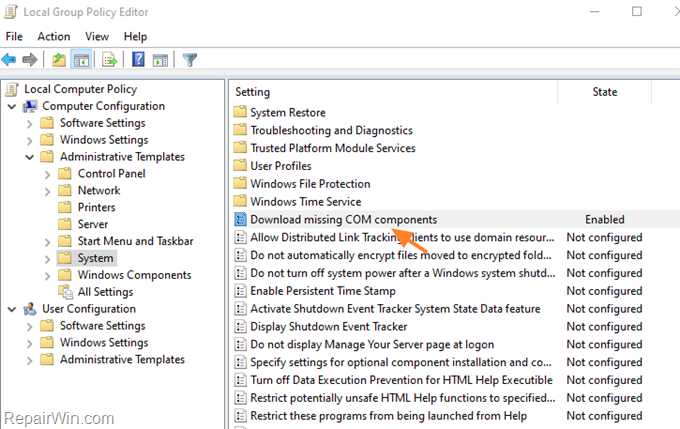Click the System Restore folder icon
The image size is (680, 429).
[x=240, y=112]
